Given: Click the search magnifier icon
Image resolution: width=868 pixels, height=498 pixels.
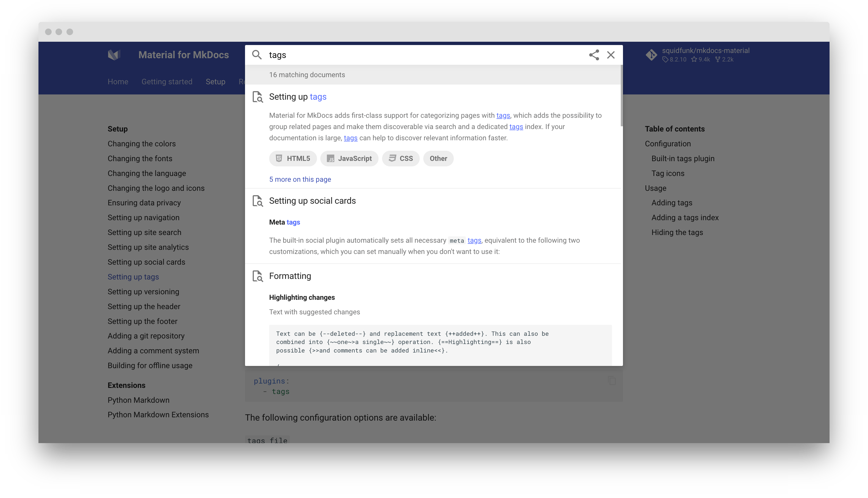Looking at the screenshot, I should click(x=257, y=55).
